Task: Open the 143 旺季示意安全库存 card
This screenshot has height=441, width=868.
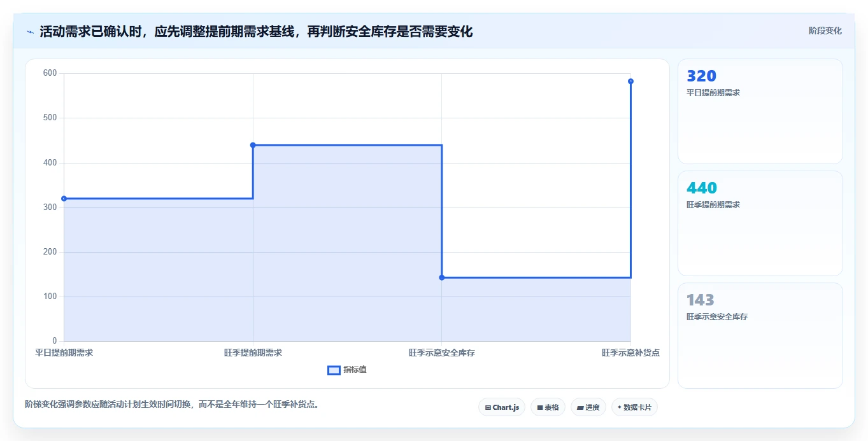Action: 760,335
